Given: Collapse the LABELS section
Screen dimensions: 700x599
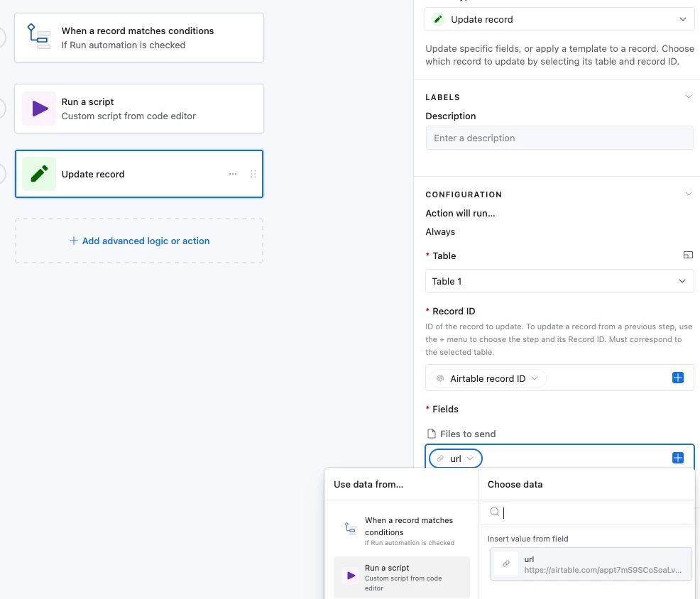Looking at the screenshot, I should [x=689, y=97].
